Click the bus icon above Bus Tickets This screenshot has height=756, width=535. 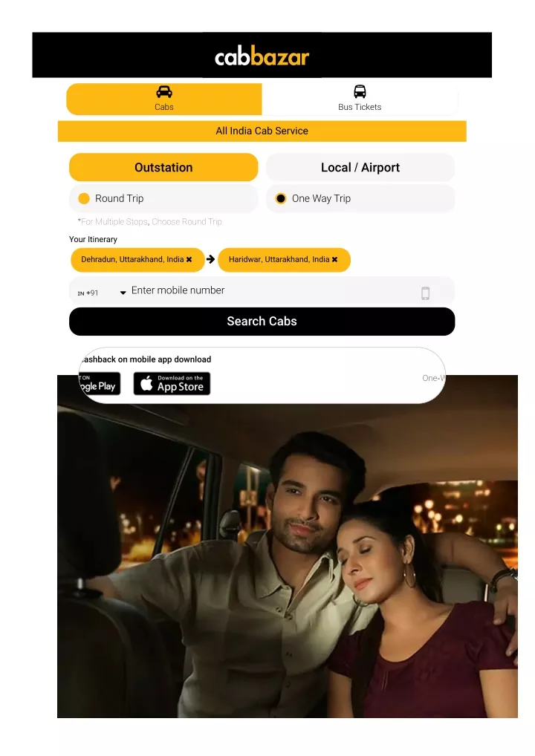click(x=360, y=91)
